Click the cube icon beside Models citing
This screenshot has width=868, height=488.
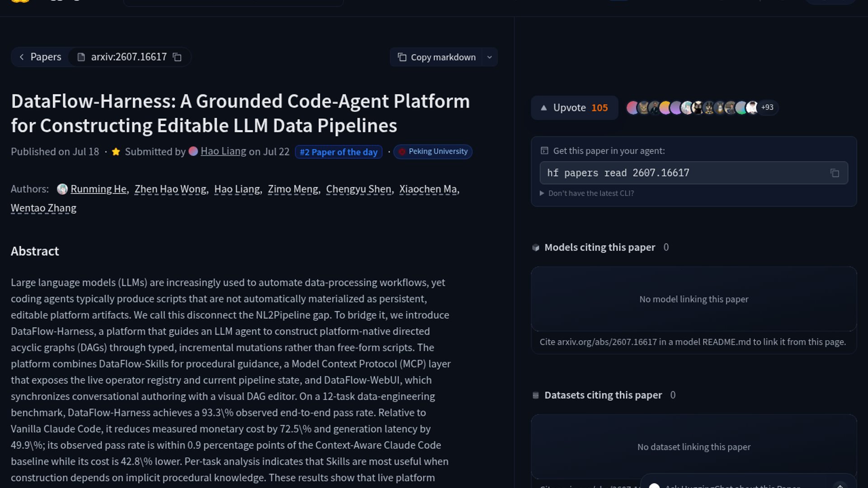536,248
